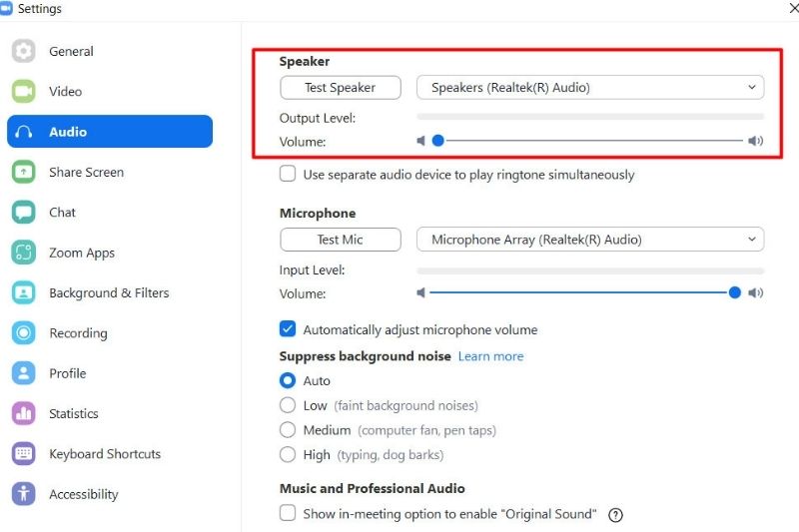Enable separate audio device for ringtone
The image size is (799, 532).
pos(288,175)
